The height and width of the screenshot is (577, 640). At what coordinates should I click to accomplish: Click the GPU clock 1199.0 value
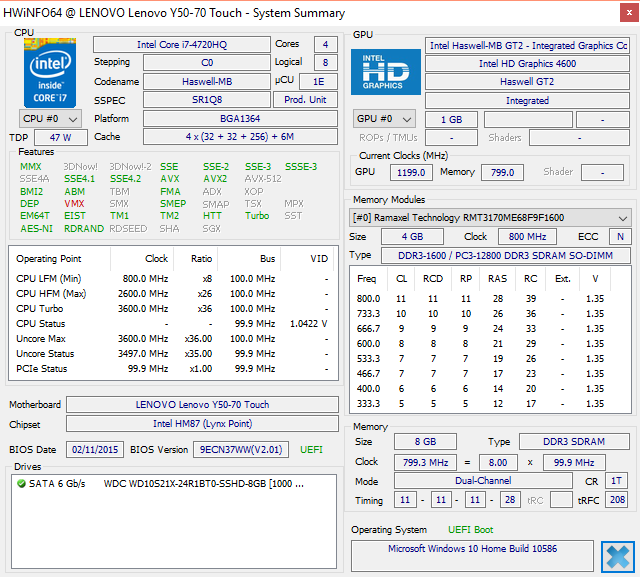[411, 173]
